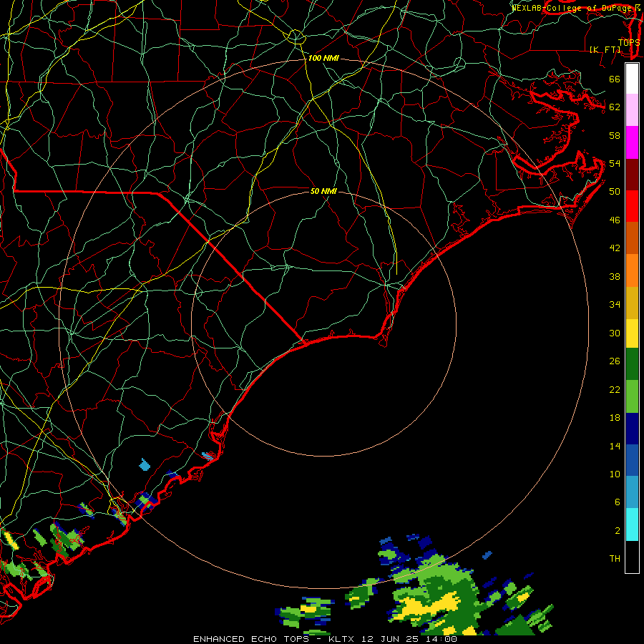Click the gold 38 kft legend swatch
Viewport: 644px width, 644px height.
(x=632, y=303)
